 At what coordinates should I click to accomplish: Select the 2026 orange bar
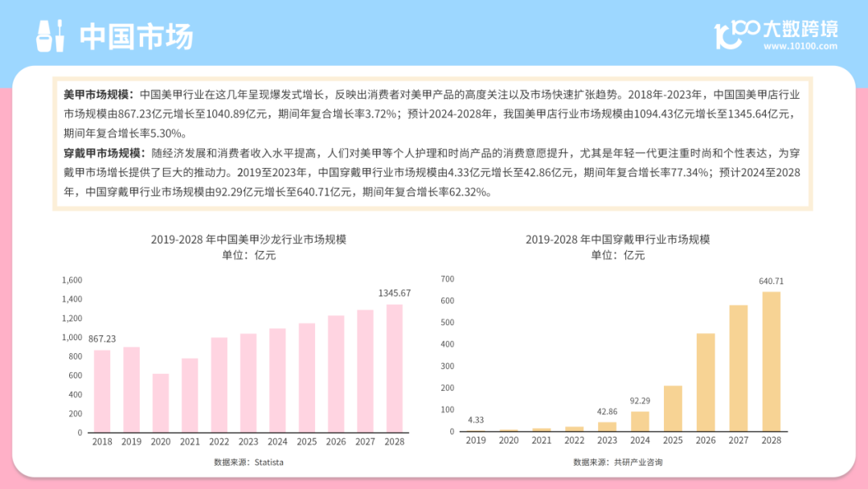[x=706, y=382]
